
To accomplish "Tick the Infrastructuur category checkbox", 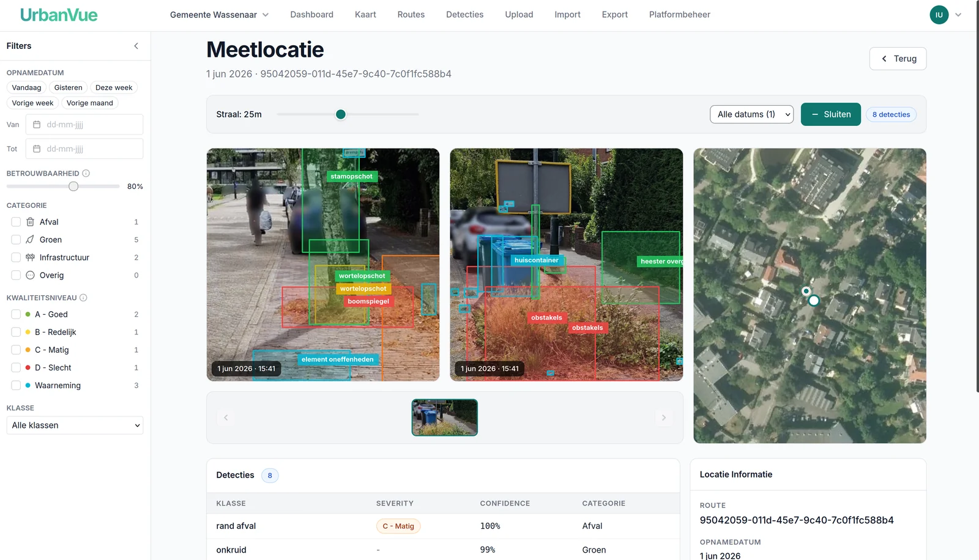I will (16, 257).
